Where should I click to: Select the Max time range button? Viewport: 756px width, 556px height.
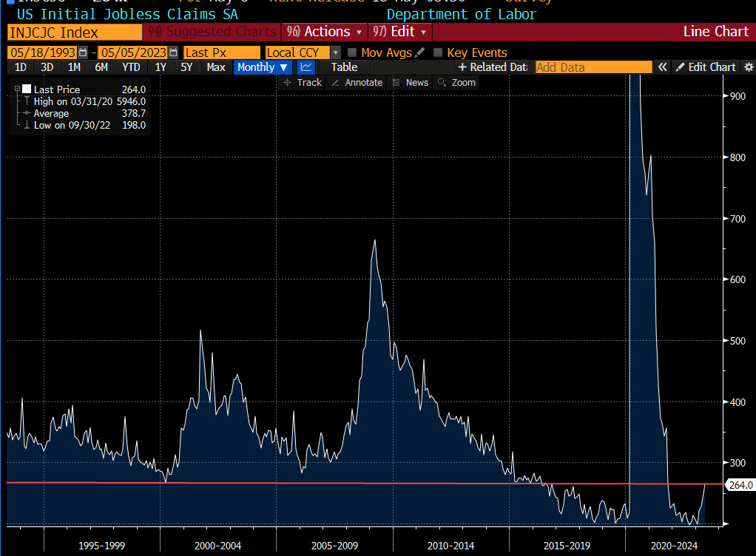215,67
